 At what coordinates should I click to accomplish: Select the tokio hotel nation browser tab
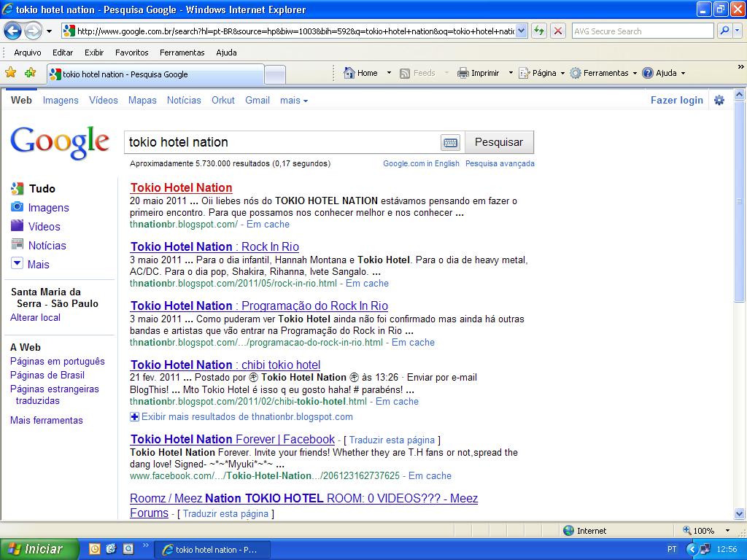tap(155, 74)
